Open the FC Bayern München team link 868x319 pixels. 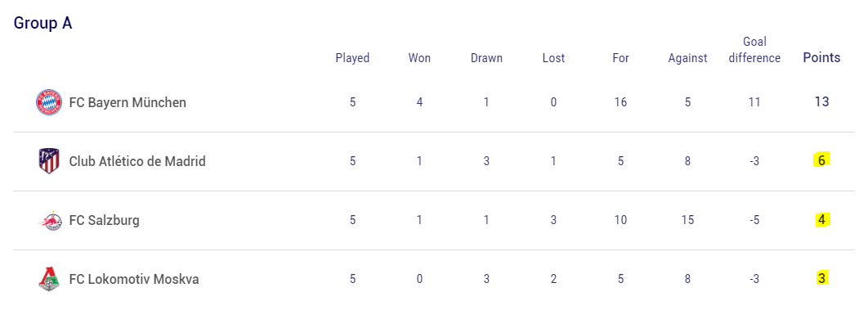click(x=128, y=102)
